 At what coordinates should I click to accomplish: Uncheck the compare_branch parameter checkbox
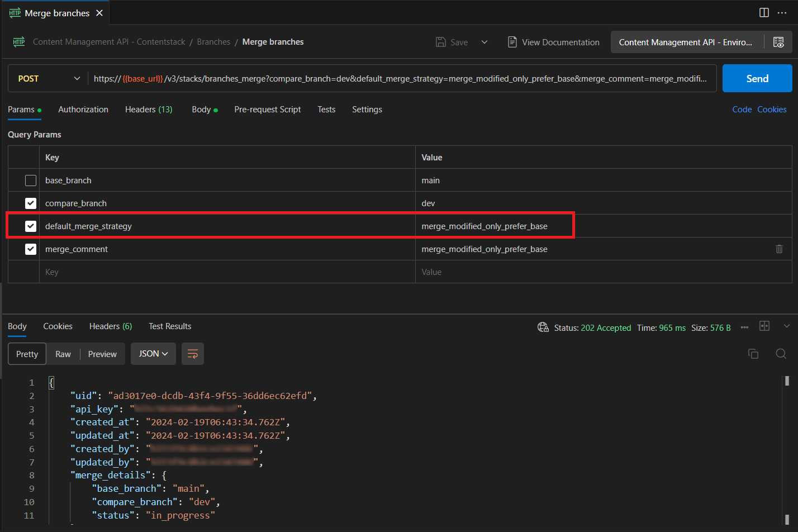(x=31, y=203)
